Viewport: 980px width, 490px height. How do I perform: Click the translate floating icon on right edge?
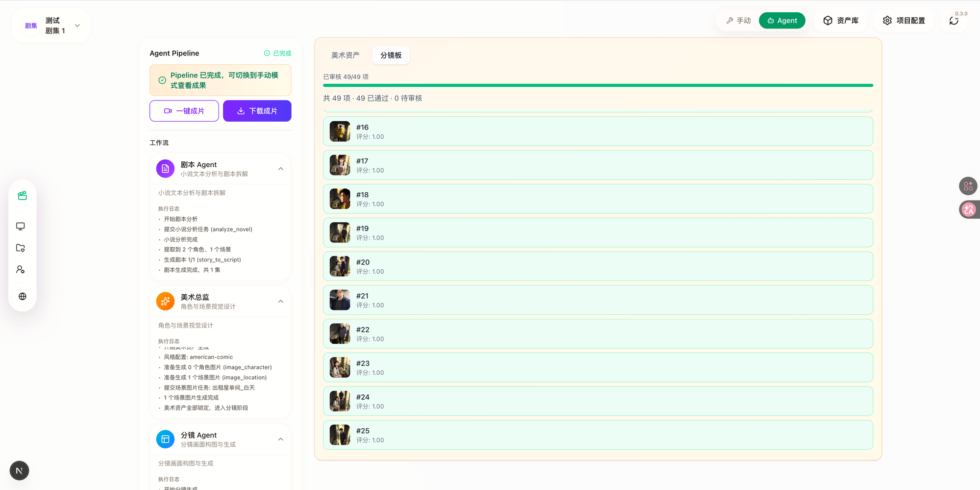point(969,209)
